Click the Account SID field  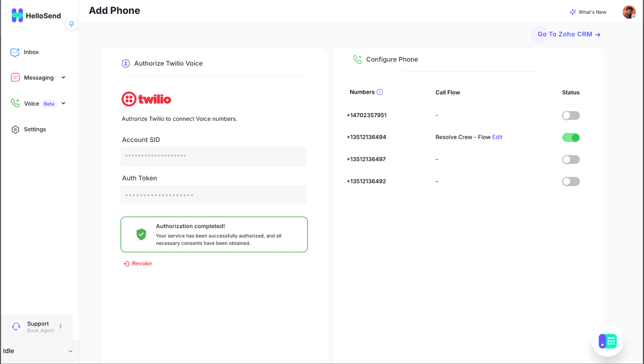(214, 156)
